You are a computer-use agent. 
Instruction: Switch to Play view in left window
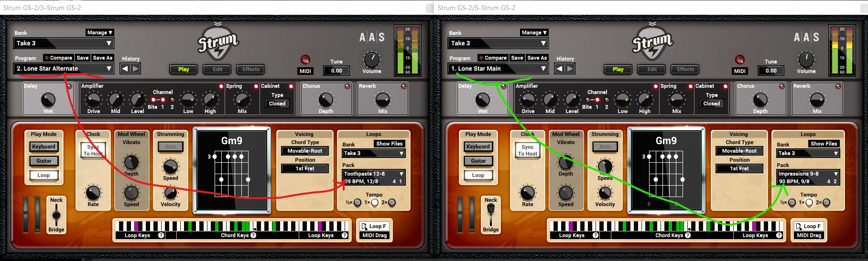[x=184, y=69]
